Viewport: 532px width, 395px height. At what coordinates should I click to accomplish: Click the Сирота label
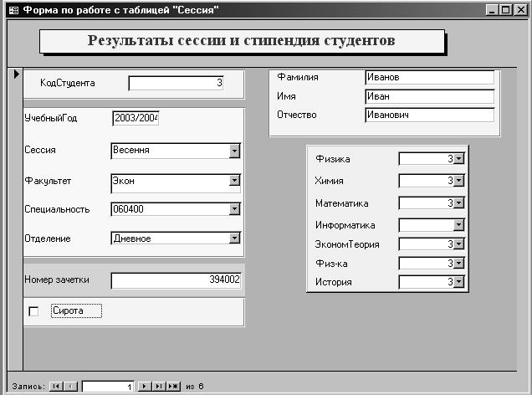coord(76,310)
